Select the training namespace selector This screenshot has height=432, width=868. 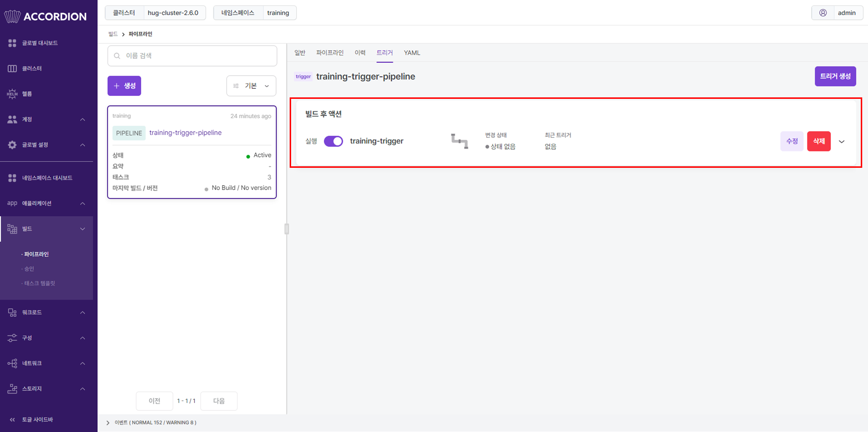(255, 13)
